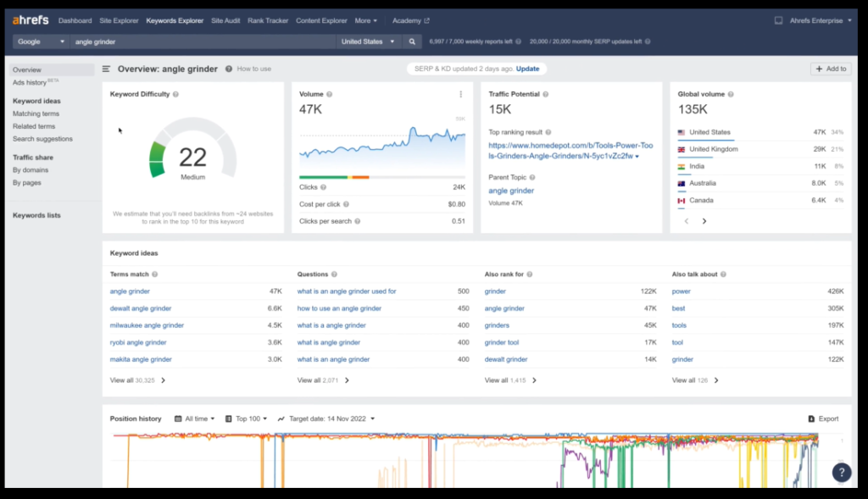Expand the top ranking result URL caret
The height and width of the screenshot is (499, 868).
637,157
